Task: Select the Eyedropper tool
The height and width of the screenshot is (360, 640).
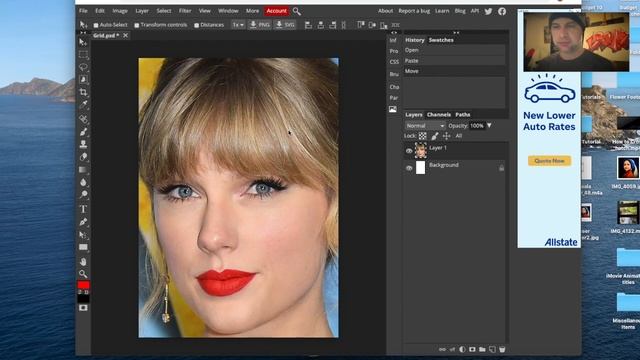Action: click(83, 104)
